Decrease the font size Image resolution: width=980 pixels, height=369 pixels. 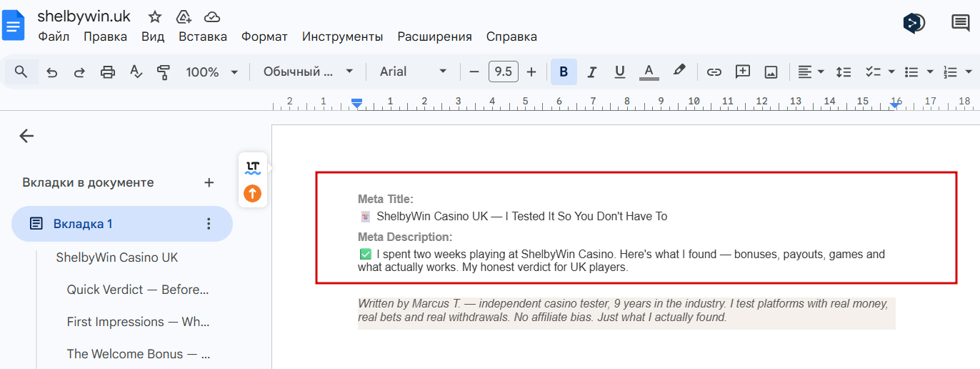474,72
